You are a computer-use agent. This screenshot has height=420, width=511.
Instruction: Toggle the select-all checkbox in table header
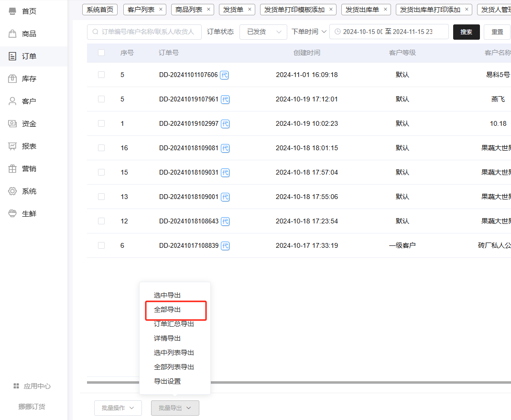101,53
